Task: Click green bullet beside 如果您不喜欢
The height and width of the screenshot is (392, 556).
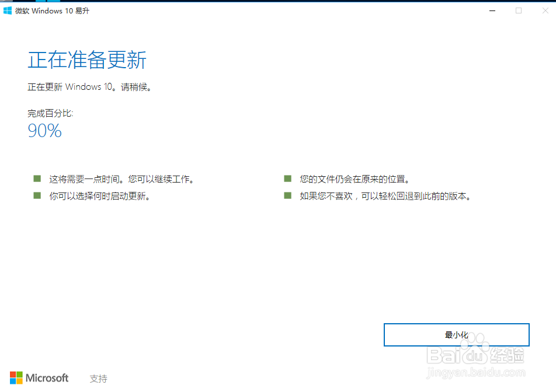Action: [287, 195]
